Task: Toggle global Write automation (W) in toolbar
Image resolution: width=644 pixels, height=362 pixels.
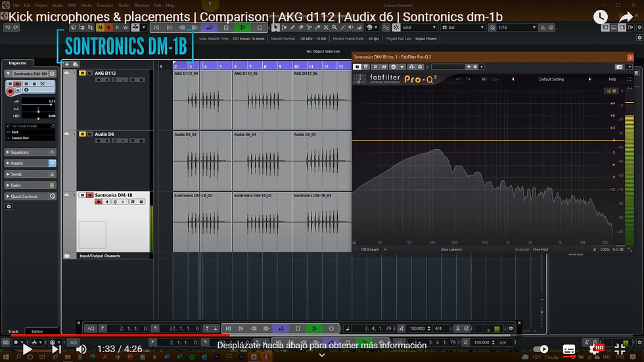Action: tap(126, 28)
